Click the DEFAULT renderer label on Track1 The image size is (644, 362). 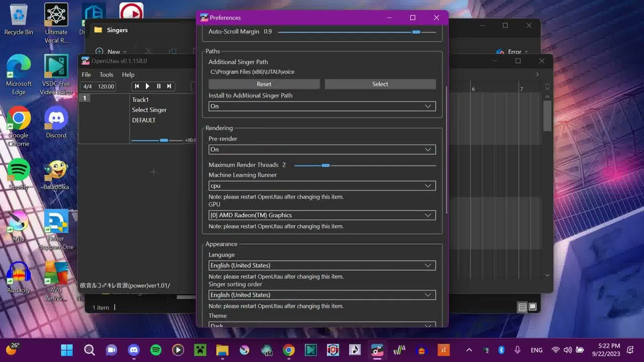click(144, 120)
